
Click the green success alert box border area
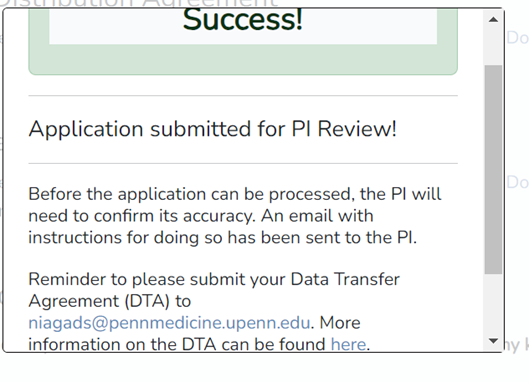coord(243,59)
